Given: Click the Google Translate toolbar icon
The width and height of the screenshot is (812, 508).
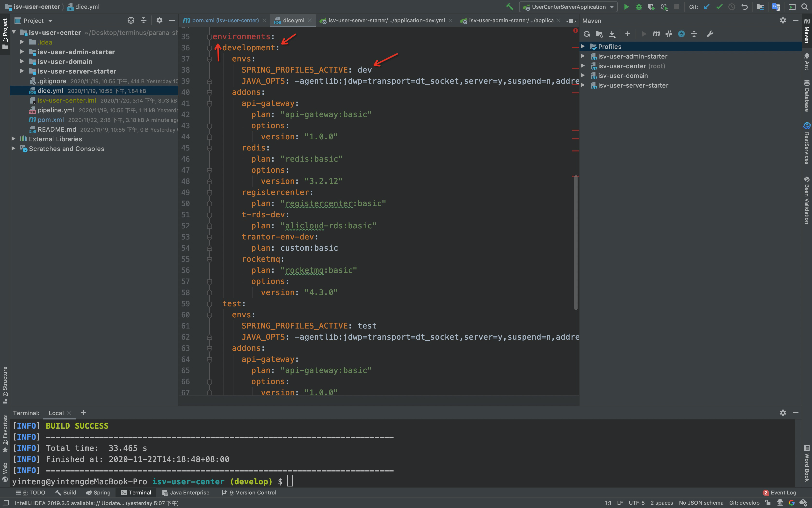Looking at the screenshot, I should coord(776,7).
